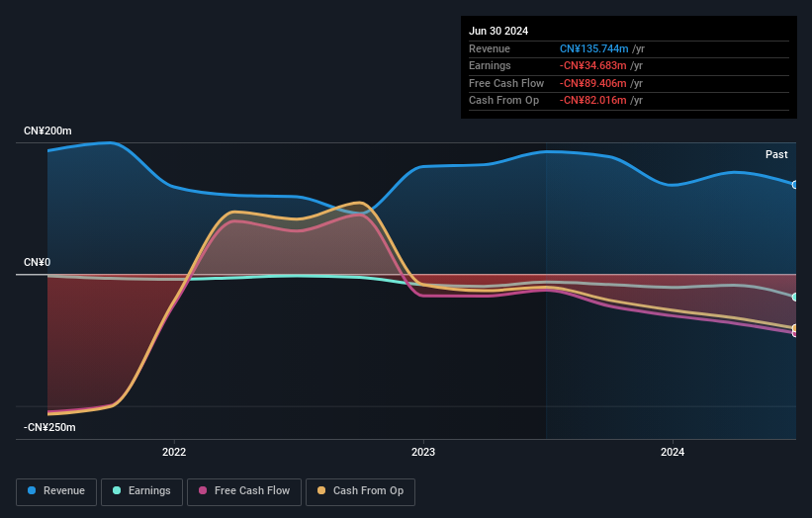The width and height of the screenshot is (812, 518).
Task: Click the Free Cash Flow label in the tooltip
Action: (x=506, y=83)
